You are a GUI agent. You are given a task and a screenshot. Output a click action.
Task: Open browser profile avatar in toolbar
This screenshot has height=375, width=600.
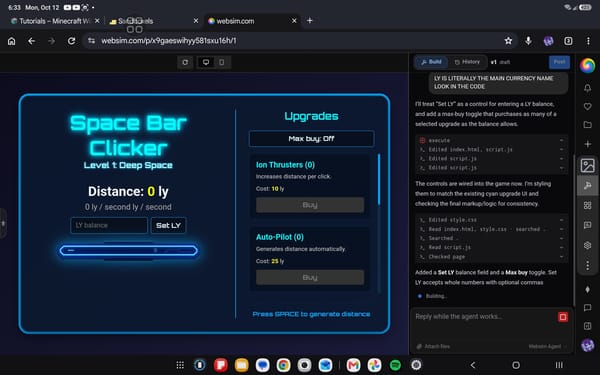click(x=548, y=41)
